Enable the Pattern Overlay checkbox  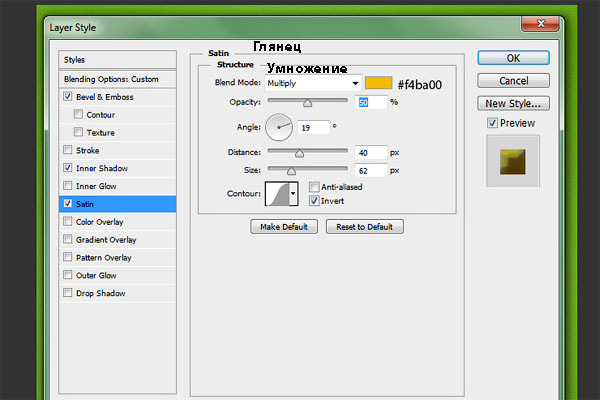point(68,257)
